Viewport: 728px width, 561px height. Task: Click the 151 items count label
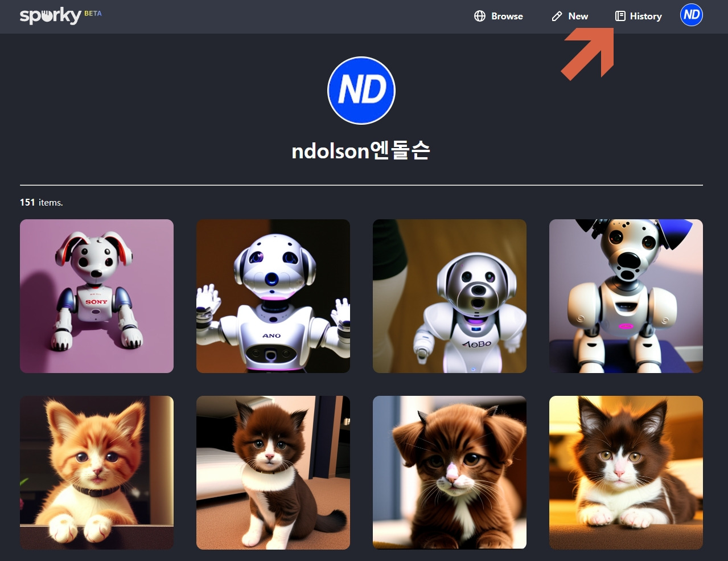tap(42, 202)
